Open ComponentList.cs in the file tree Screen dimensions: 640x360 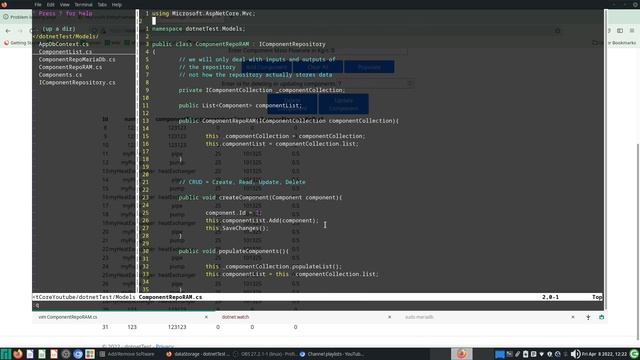pyautogui.click(x=65, y=52)
